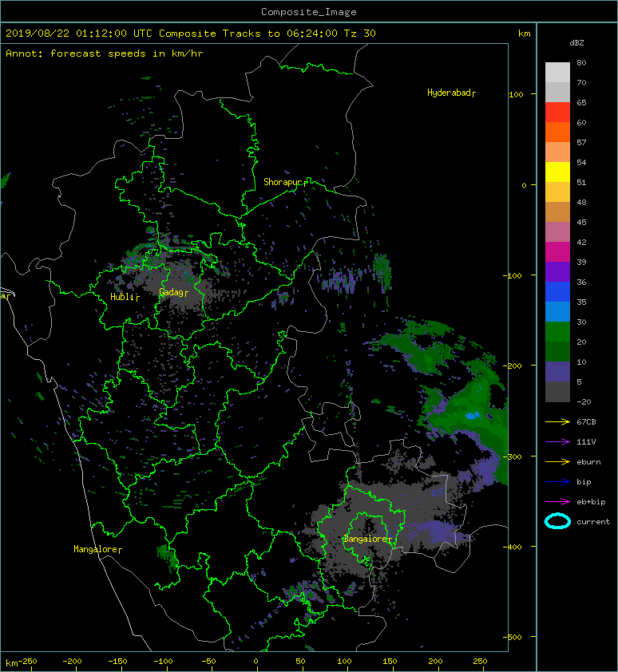Image resolution: width=618 pixels, height=672 pixels.
Task: Click the 'current' legend label
Action: coord(593,522)
